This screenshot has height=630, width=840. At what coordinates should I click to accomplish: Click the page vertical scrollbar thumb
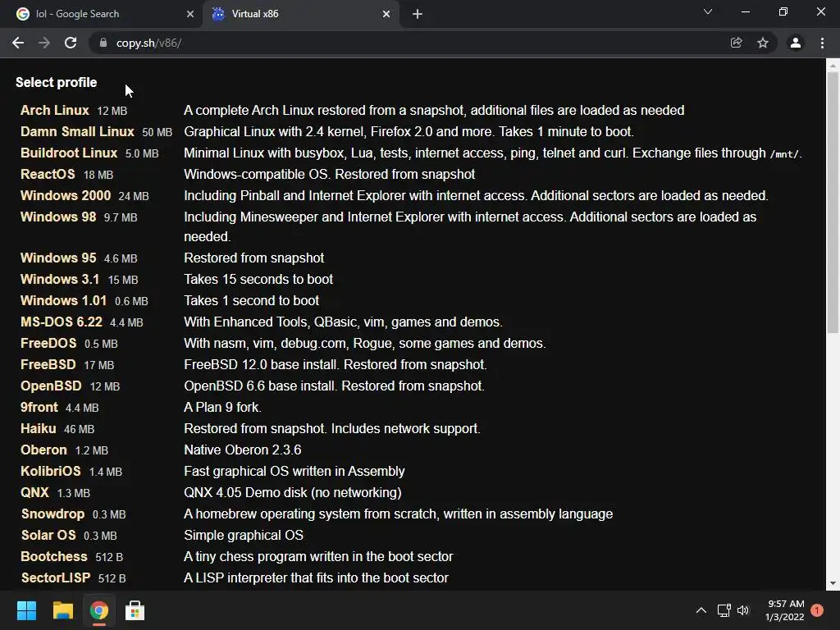click(x=833, y=203)
